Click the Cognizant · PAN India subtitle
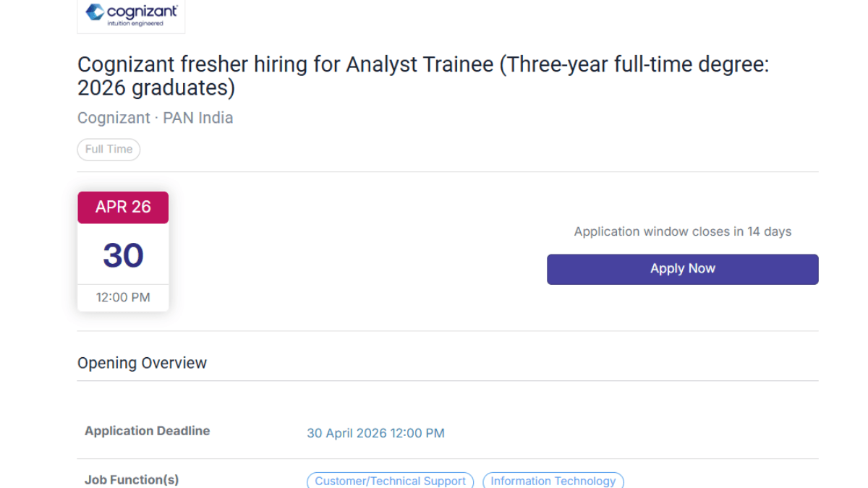This screenshot has height=488, width=868. point(155,117)
